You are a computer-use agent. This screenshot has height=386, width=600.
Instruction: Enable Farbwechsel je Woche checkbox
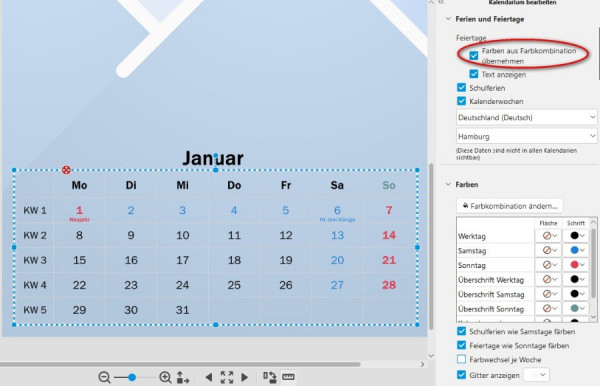[461, 359]
